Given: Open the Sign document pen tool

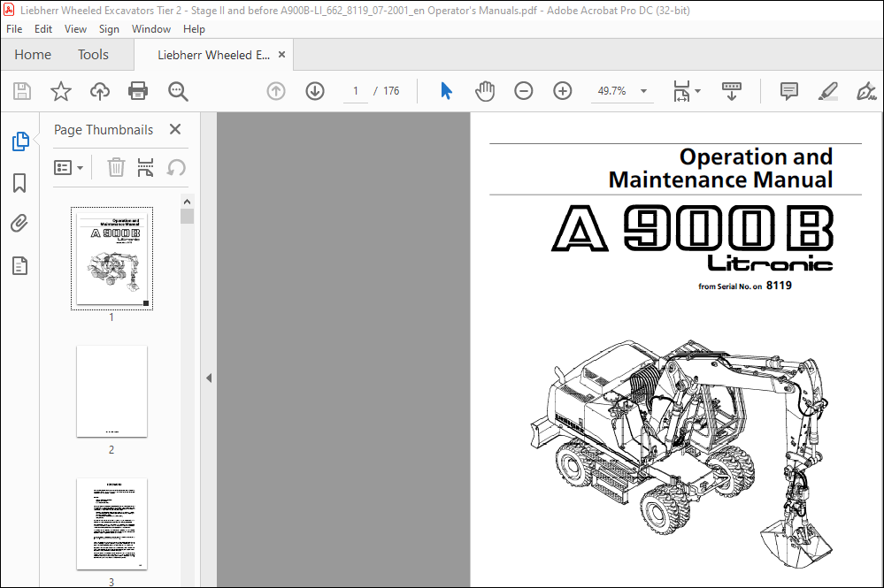Looking at the screenshot, I should coord(866,91).
